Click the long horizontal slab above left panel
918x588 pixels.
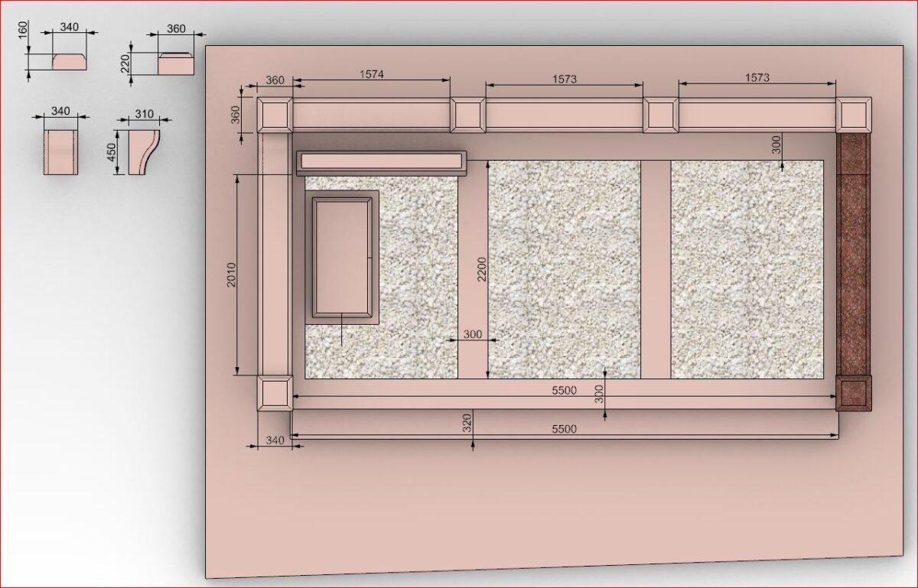381,161
